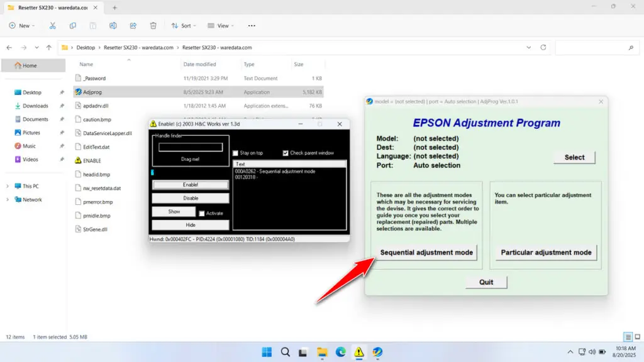Open Windows Search from the taskbar
This screenshot has width=644, height=362.
coord(284,352)
